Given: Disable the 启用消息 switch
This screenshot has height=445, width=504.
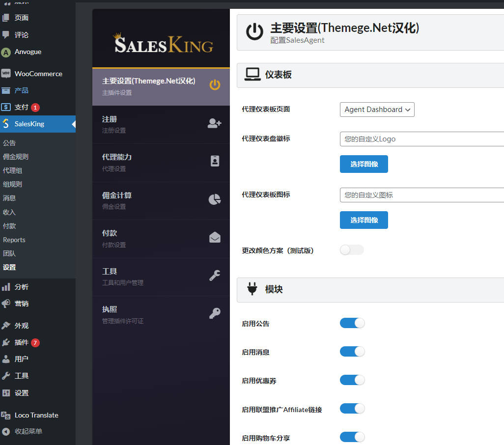Looking at the screenshot, I should tap(352, 352).
